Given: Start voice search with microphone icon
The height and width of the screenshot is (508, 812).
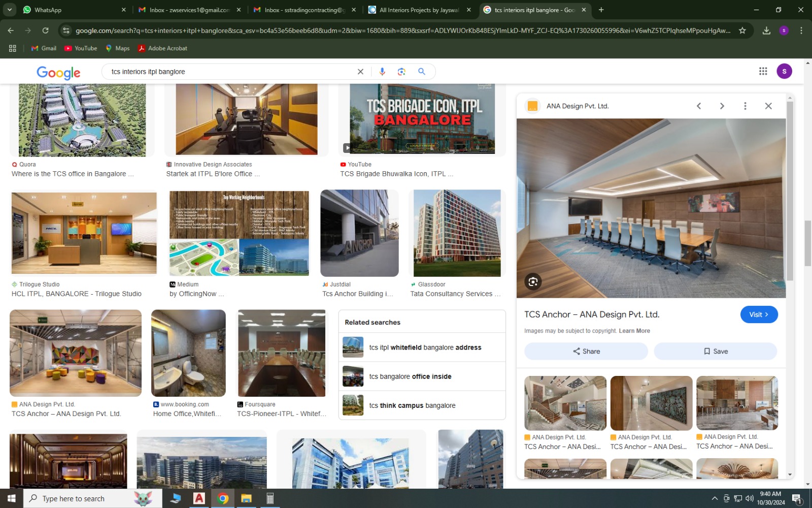Looking at the screenshot, I should point(382,72).
